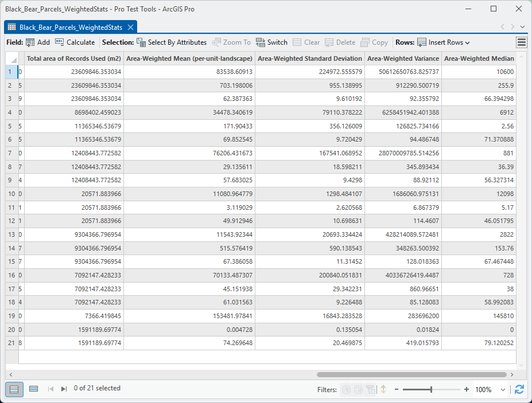Show selected records view

tap(34, 389)
